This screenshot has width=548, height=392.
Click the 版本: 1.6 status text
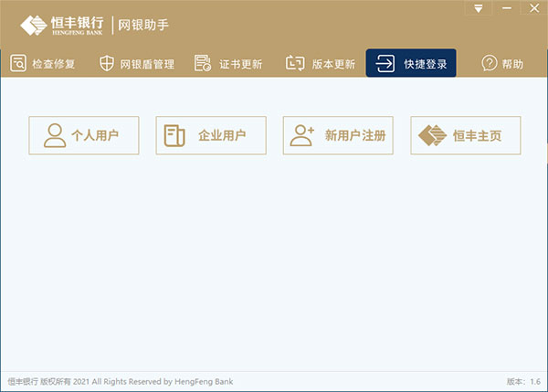click(523, 382)
